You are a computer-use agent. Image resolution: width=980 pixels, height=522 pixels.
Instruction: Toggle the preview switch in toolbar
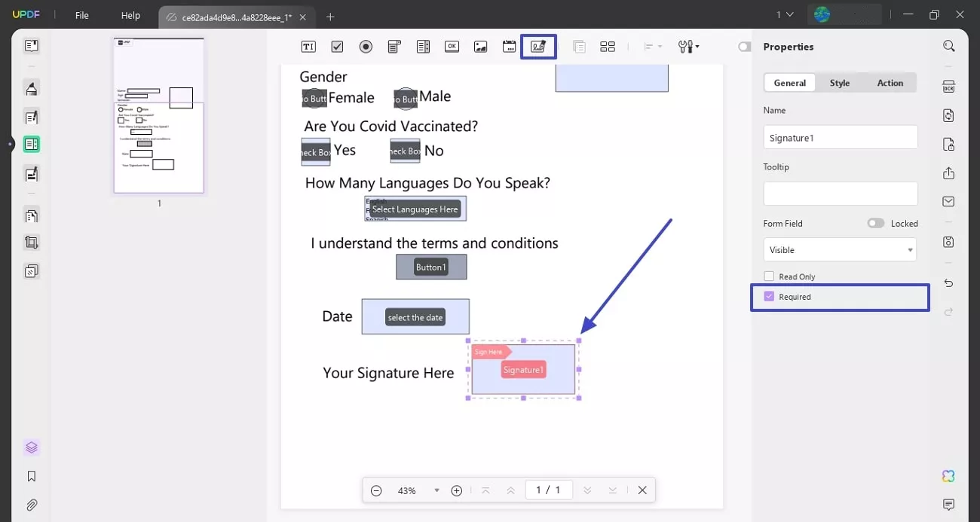point(745,47)
